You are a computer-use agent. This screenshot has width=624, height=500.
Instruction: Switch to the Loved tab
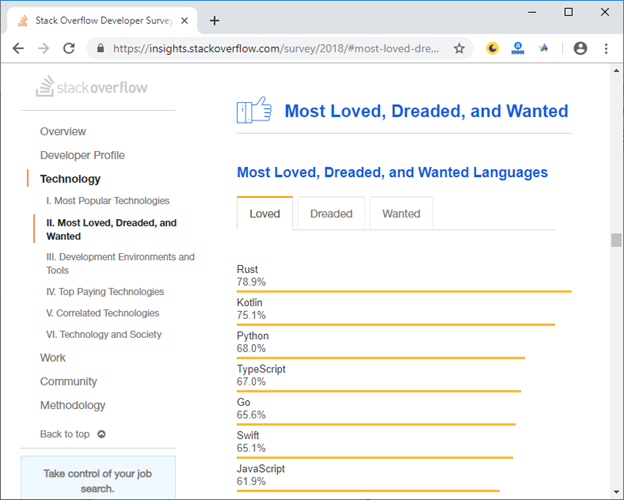coord(265,213)
